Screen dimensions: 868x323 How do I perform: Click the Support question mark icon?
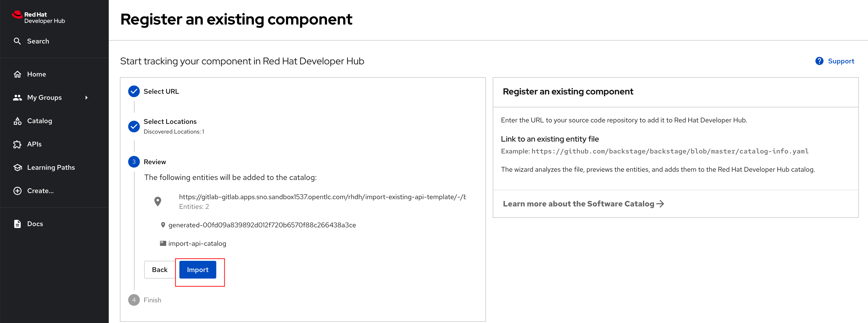[819, 61]
